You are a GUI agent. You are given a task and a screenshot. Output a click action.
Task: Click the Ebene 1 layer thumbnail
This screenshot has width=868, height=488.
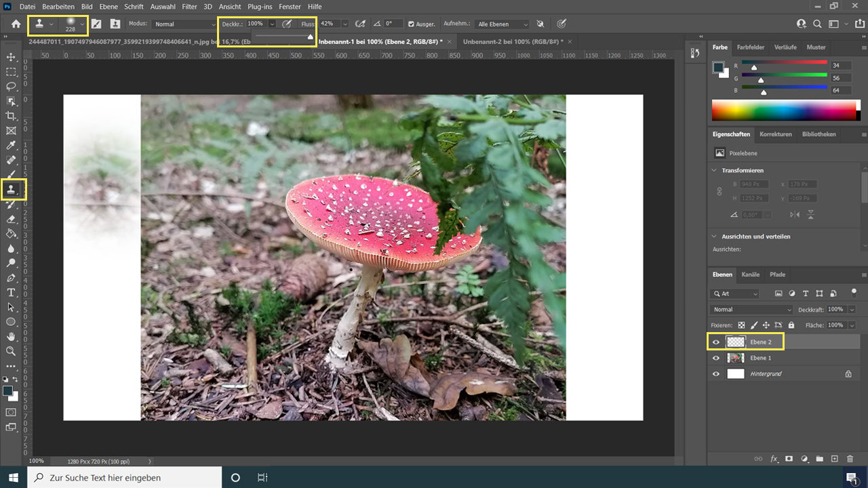point(736,358)
